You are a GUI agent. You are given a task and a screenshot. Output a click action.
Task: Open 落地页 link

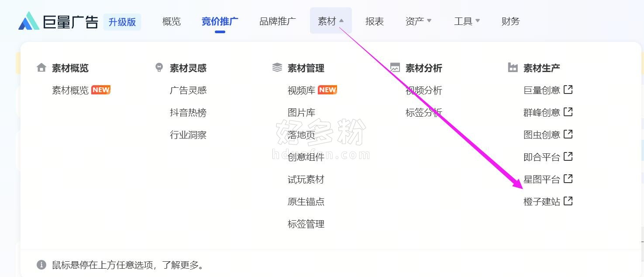point(301,135)
